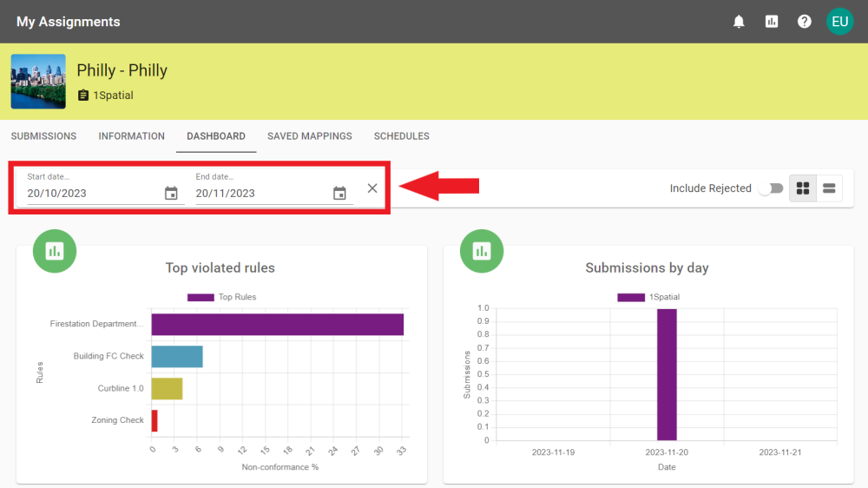868x488 pixels.
Task: Click the Firestation Department... rule label
Action: [96, 324]
